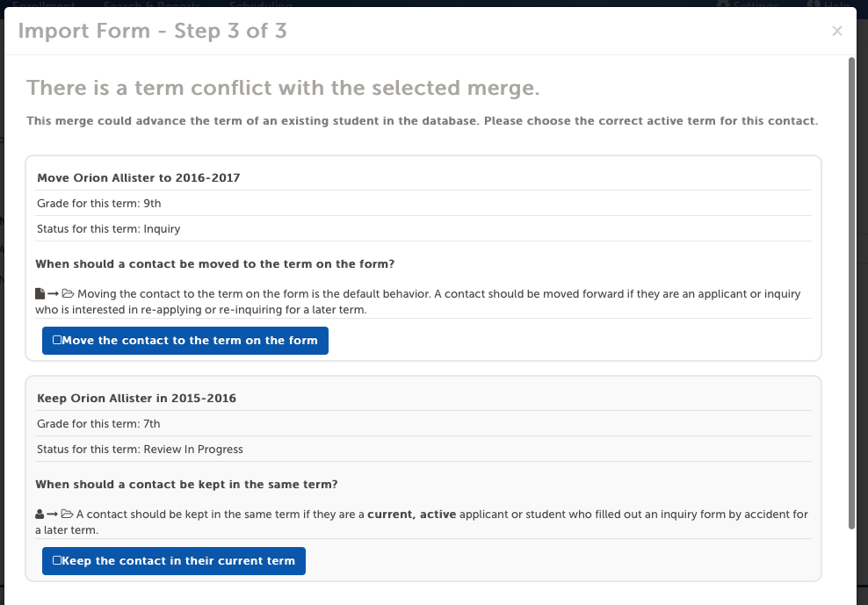This screenshot has height=605, width=868.
Task: Click the document icon in move explanation
Action: 40,293
